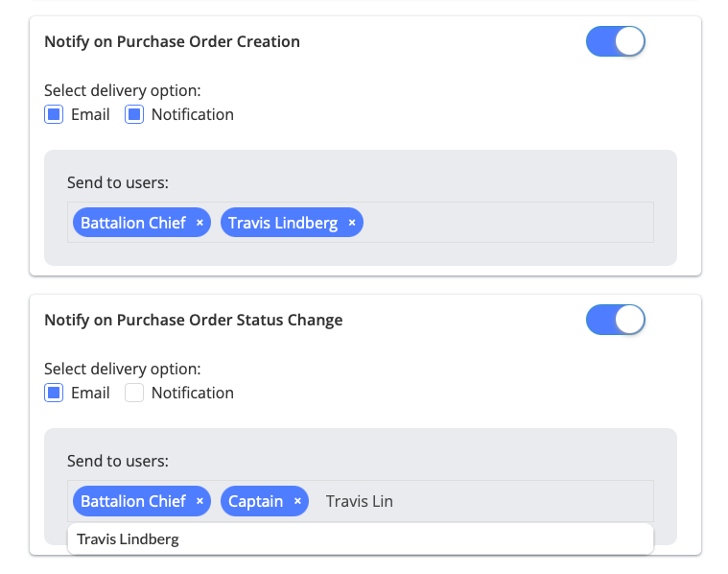Viewport: 728px width, 574px height.
Task: Remove Battalion Chief from Status Change recipients
Action: click(200, 501)
